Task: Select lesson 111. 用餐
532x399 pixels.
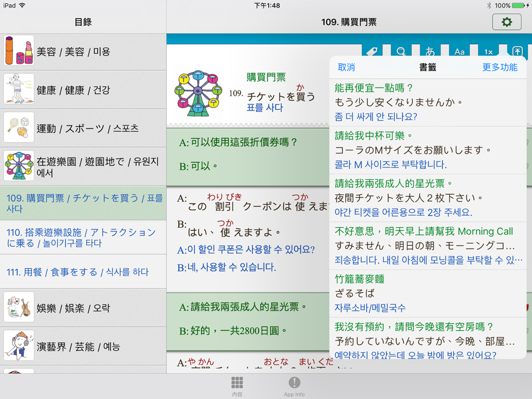Action: point(83,272)
